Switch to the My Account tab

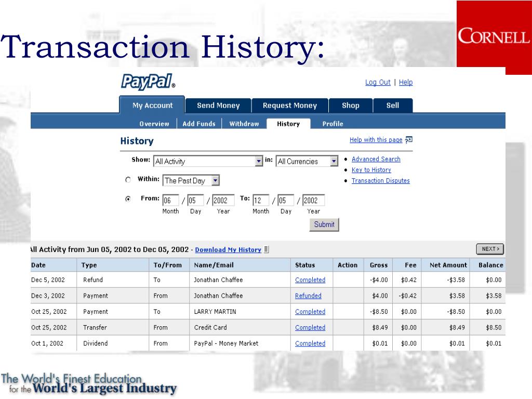[x=152, y=105]
